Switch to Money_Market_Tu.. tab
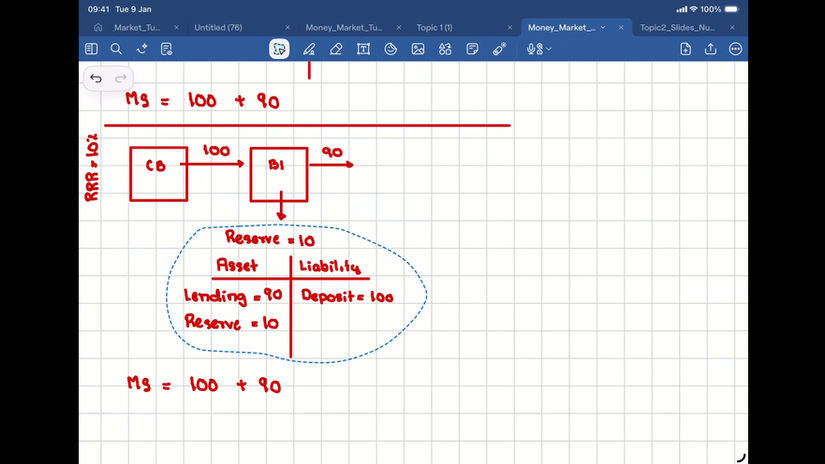Image resolution: width=825 pixels, height=464 pixels. click(x=344, y=27)
